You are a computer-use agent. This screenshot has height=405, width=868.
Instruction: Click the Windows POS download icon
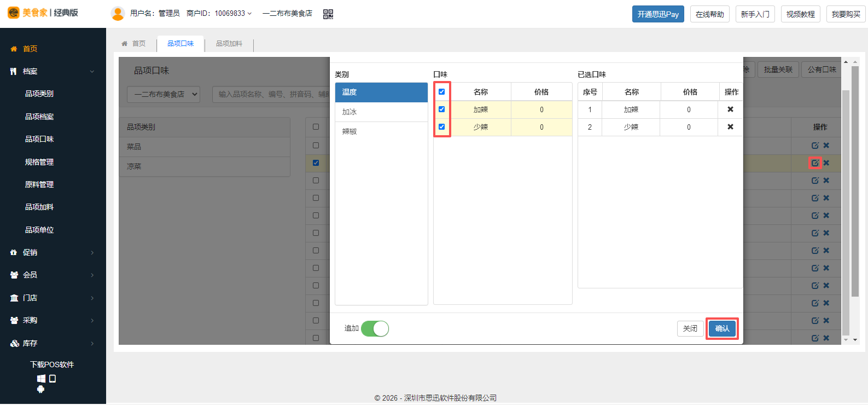(41, 379)
